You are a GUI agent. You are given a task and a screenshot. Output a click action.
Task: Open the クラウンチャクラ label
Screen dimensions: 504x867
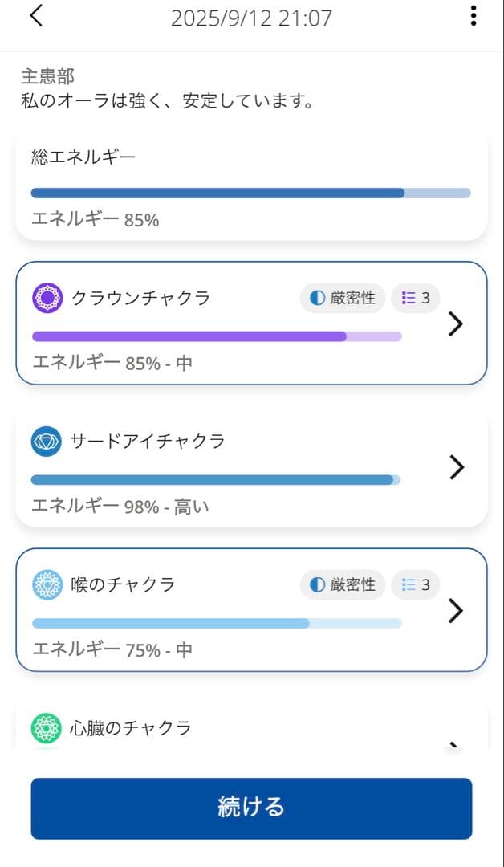[141, 298]
